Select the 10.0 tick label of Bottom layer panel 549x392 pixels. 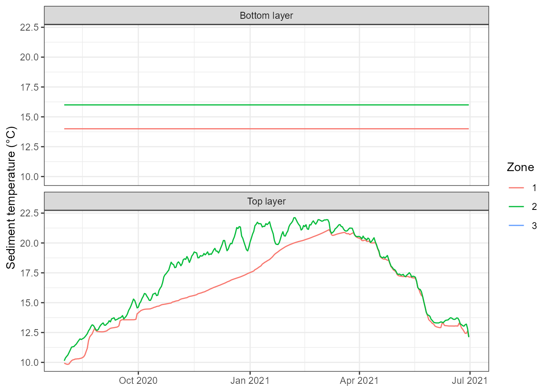coord(29,177)
